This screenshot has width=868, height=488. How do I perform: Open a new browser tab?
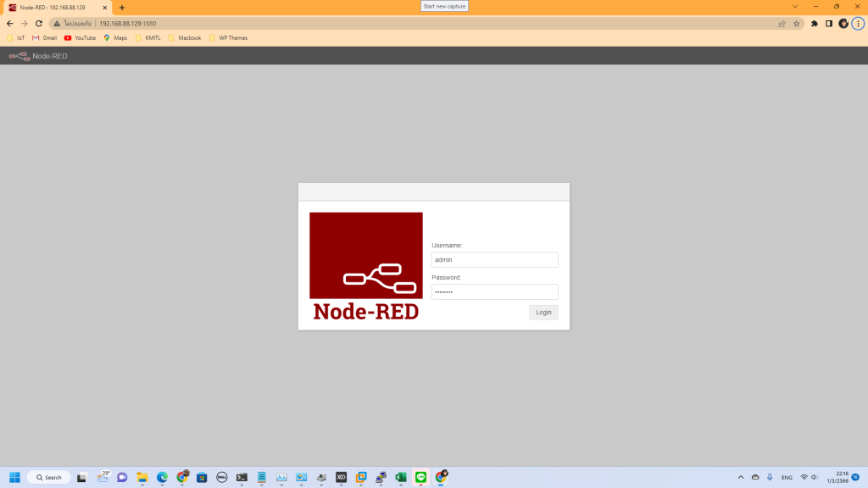click(x=121, y=7)
